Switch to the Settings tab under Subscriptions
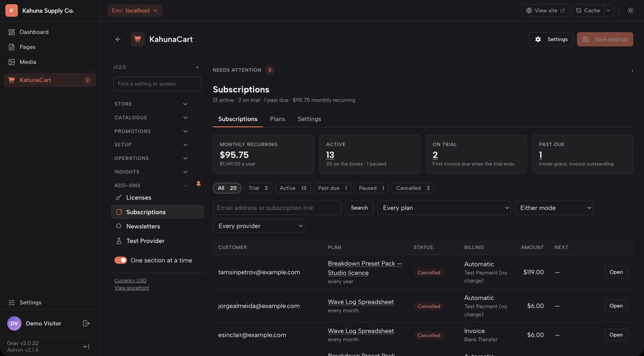Image resolution: width=644 pixels, height=356 pixels. click(309, 119)
